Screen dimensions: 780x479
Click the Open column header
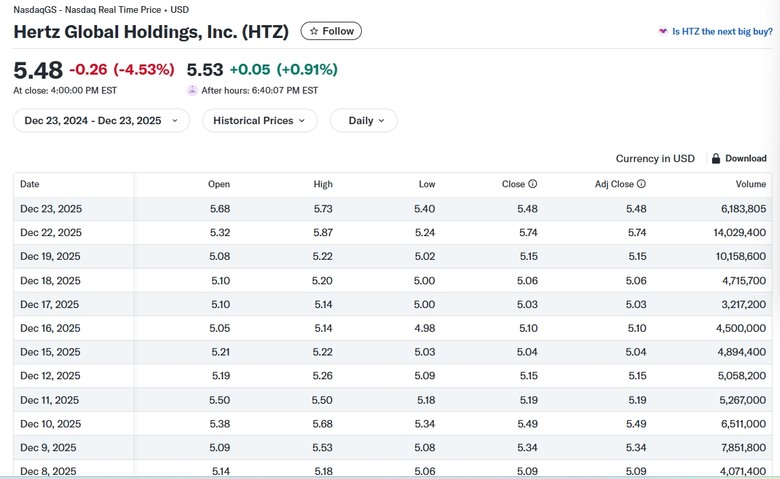219,184
